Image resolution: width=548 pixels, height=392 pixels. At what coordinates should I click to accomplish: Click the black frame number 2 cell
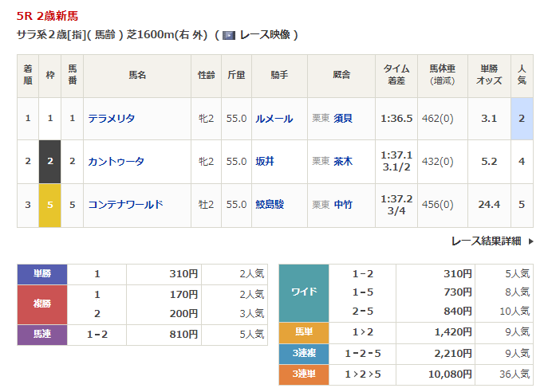pos(50,162)
